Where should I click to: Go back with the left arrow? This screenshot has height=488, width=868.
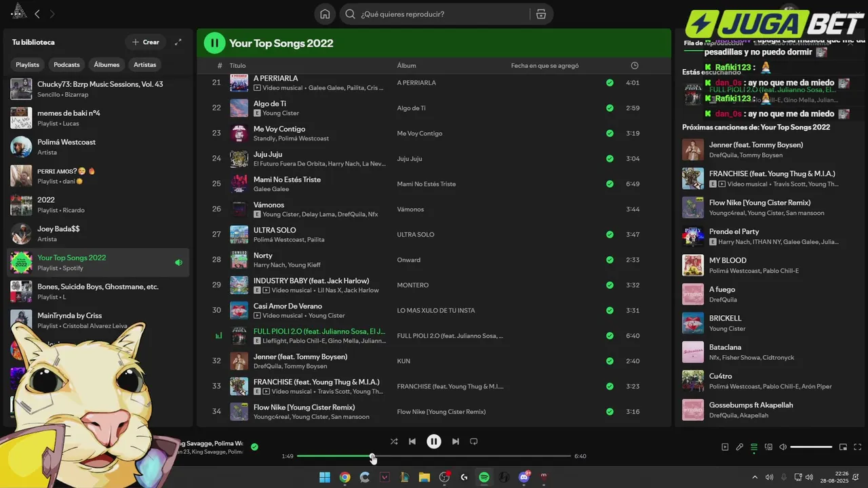[37, 14]
